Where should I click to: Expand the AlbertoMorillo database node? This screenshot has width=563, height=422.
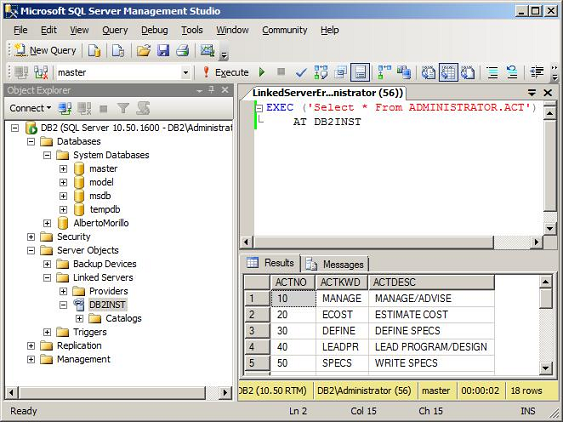47,223
